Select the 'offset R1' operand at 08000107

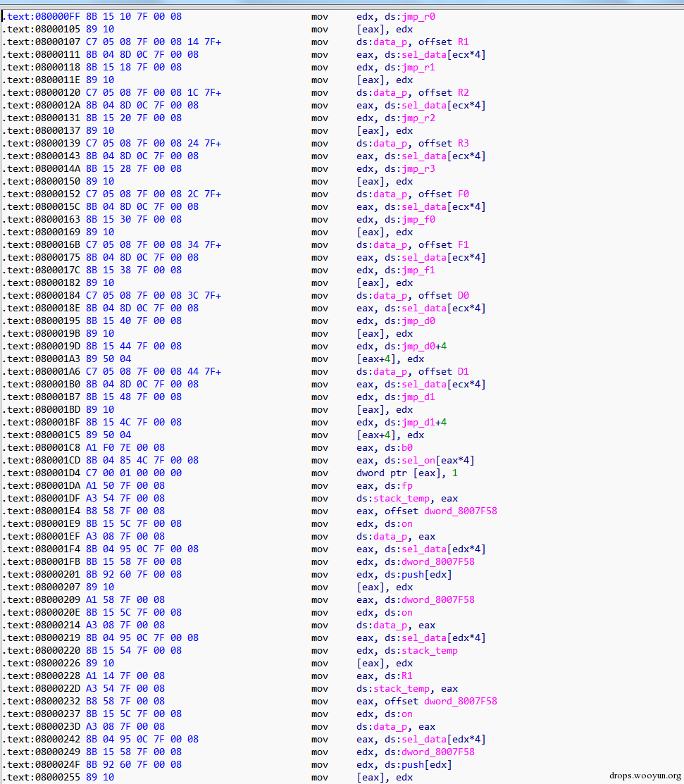click(444, 42)
